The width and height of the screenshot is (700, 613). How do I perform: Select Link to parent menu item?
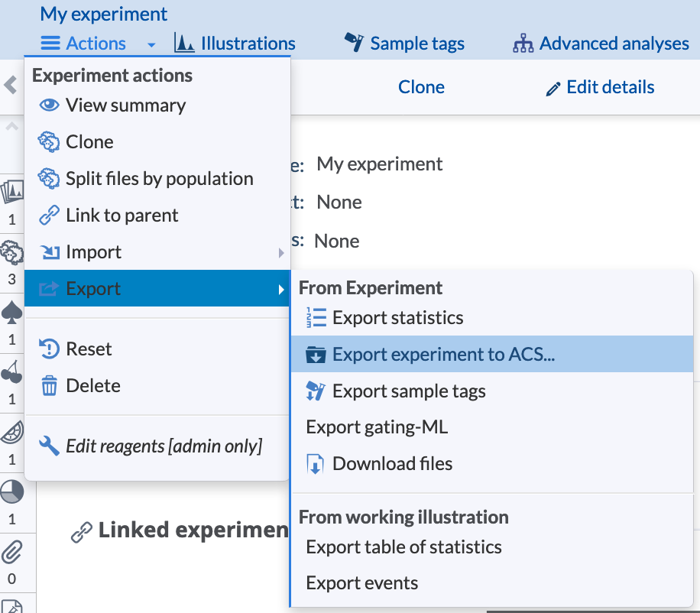pyautogui.click(x=157, y=216)
